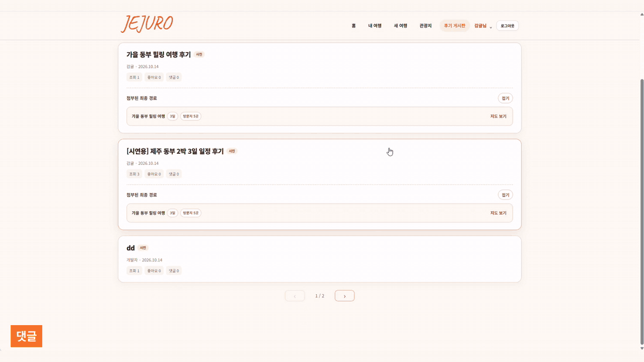The width and height of the screenshot is (644, 362).
Task: Open the 감귤님 user dropdown
Action: pyautogui.click(x=483, y=26)
